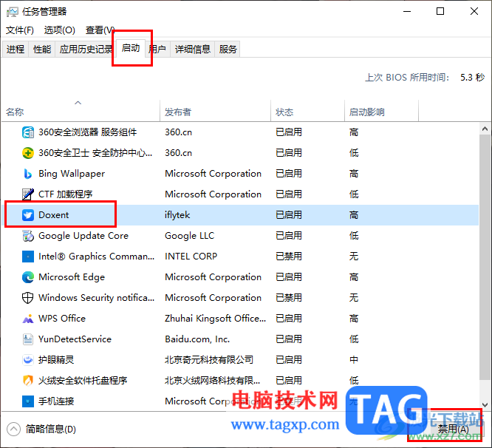
Task: Select the 360安全卫士 安全防护中心 row name
Action: click(95, 153)
